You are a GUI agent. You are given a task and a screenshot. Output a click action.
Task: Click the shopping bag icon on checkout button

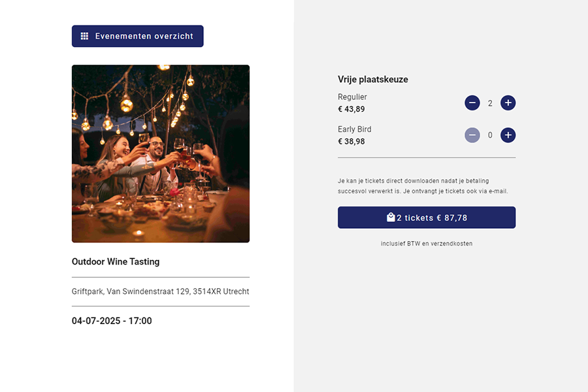[x=391, y=218]
